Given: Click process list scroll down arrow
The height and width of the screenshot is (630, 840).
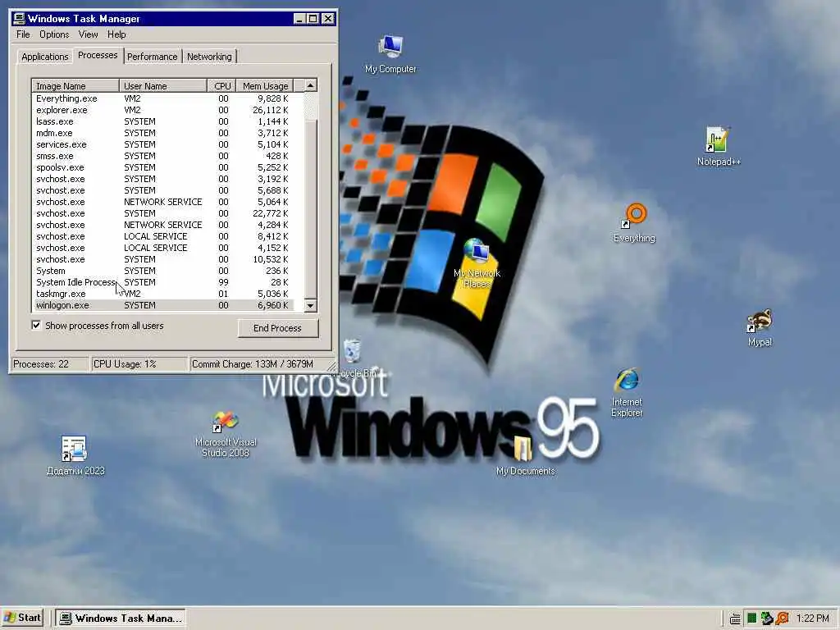Looking at the screenshot, I should coord(311,305).
